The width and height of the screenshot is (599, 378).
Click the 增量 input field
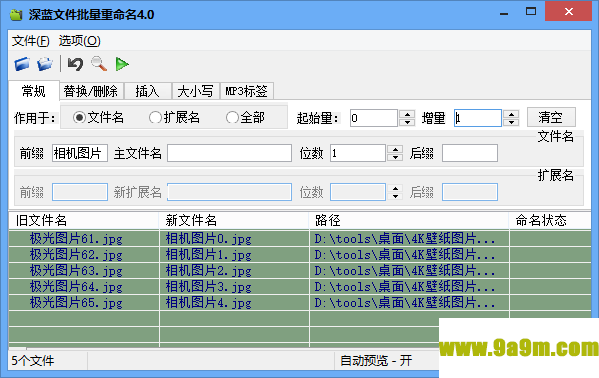[x=478, y=118]
